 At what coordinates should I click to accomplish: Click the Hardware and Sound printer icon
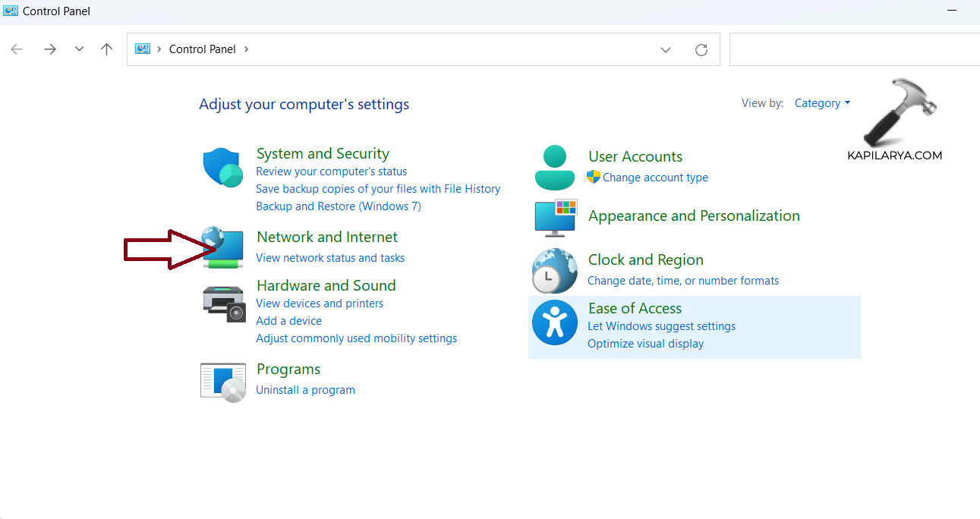pyautogui.click(x=224, y=304)
